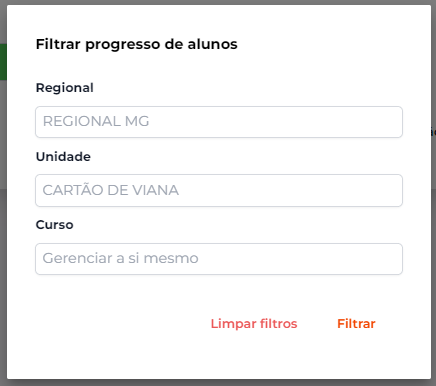Dismiss dialog by clicking the dimmed backdrop
436x386 pixels.
3,267
